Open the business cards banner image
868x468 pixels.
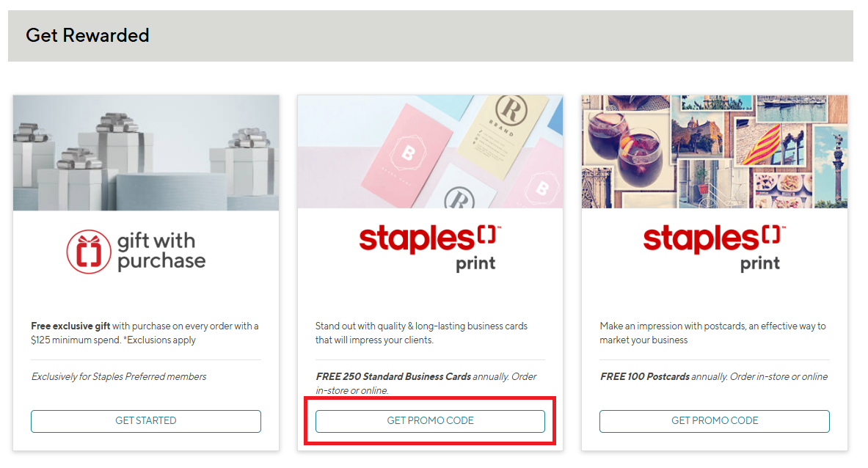(430, 153)
